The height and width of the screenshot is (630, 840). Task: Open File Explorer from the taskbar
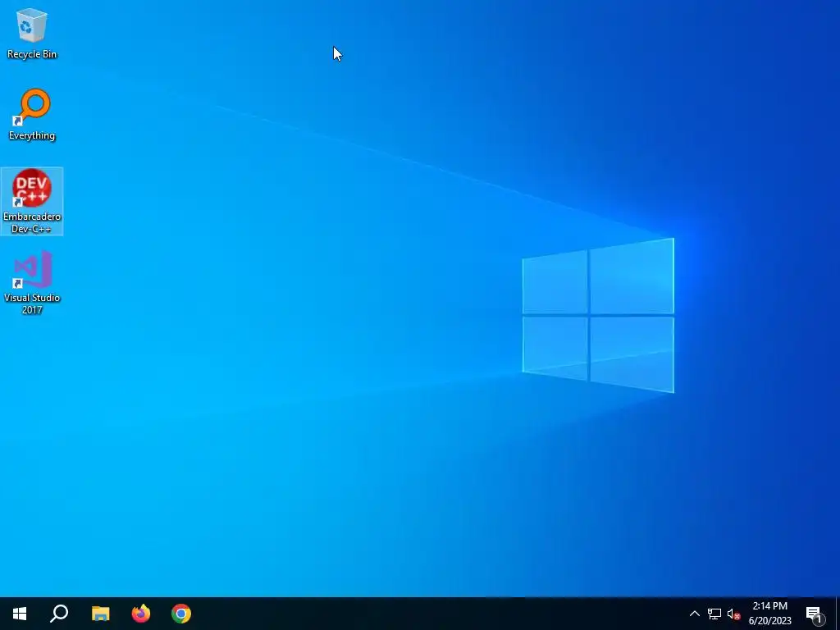click(x=100, y=614)
